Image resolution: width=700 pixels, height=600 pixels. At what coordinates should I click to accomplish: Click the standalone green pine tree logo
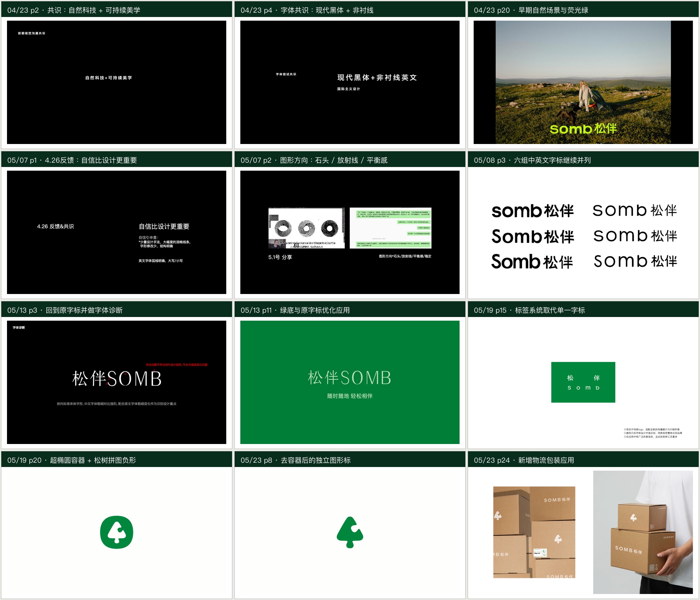pyautogui.click(x=350, y=532)
